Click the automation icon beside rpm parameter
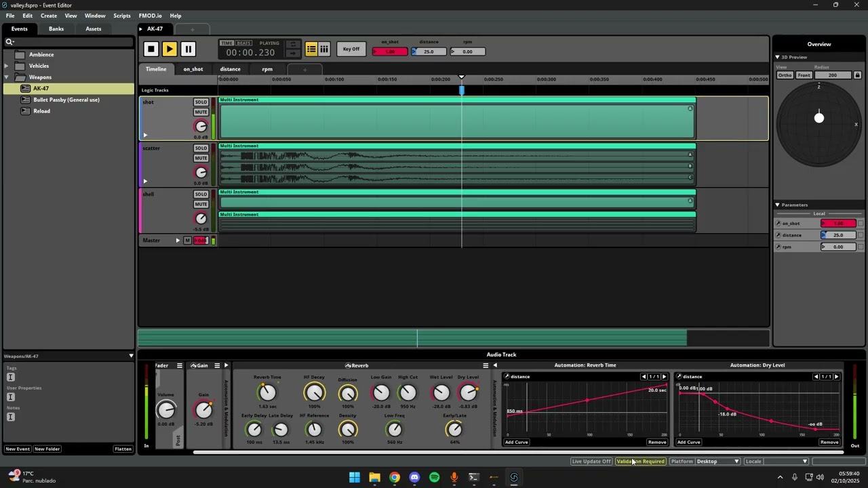Screen dimensions: 868x488 pyautogui.click(x=778, y=247)
